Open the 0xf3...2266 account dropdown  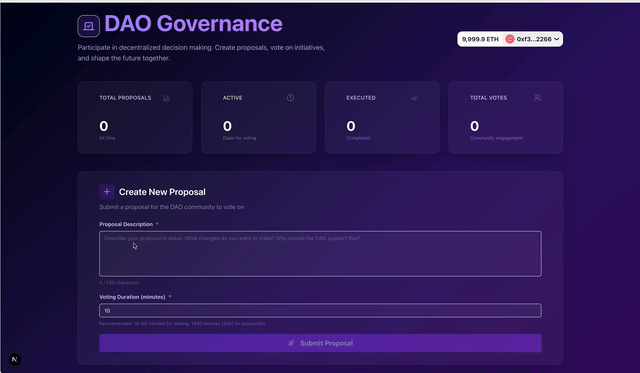pos(533,39)
